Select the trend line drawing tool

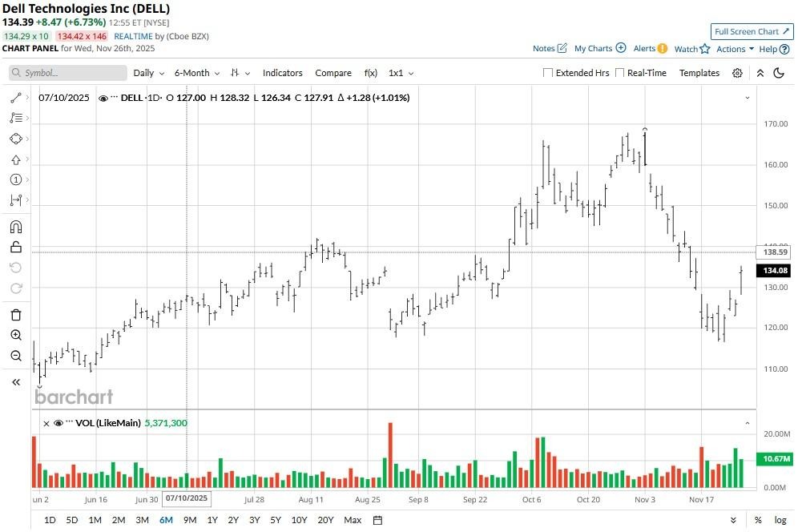tap(16, 98)
